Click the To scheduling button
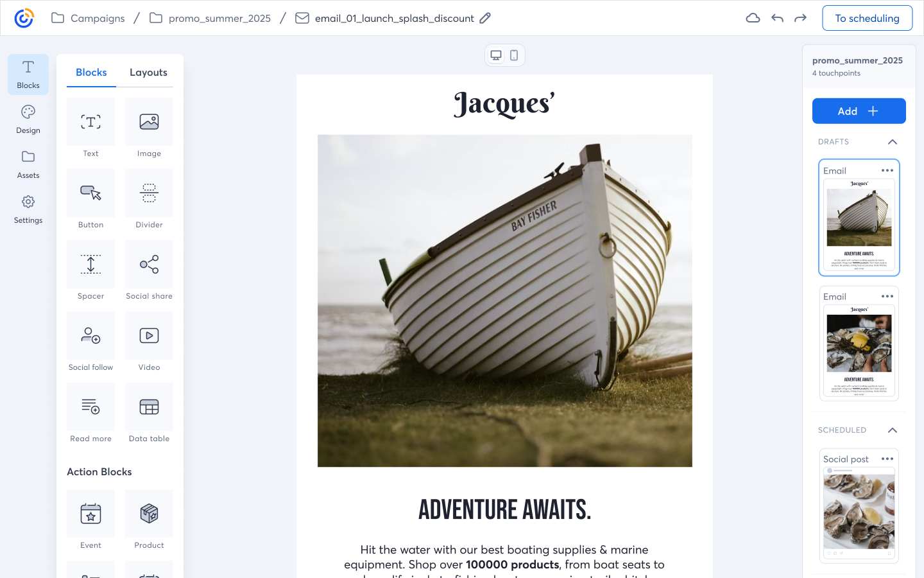 coord(867,18)
